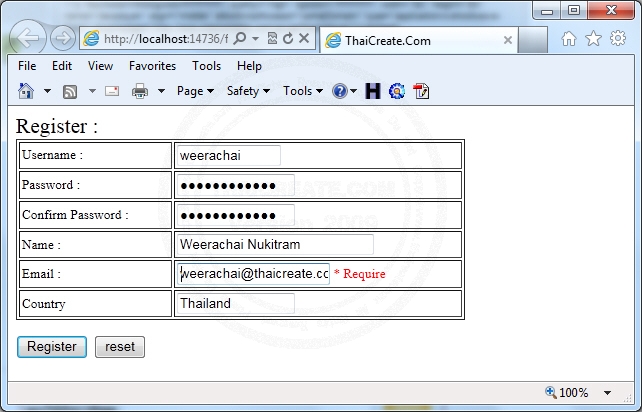The height and width of the screenshot is (412, 642).
Task: Open the Favorites menu
Action: [152, 66]
